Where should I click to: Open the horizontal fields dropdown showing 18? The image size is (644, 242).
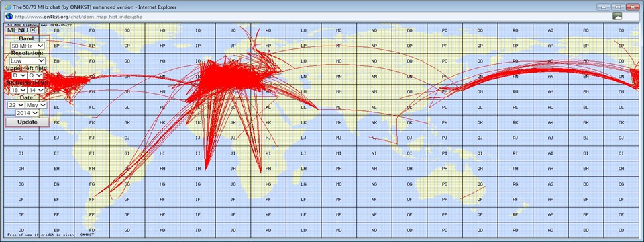(19, 90)
